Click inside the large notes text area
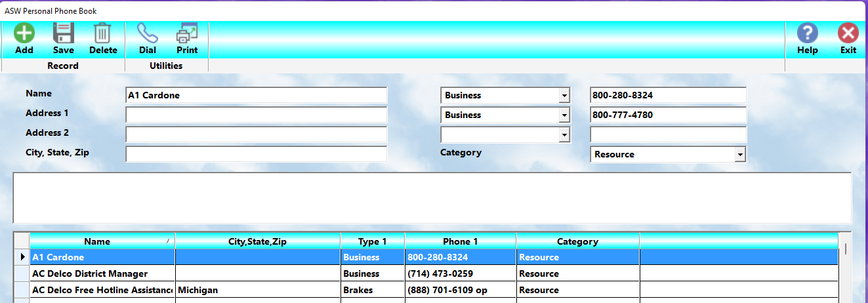This screenshot has height=303, width=868. [x=432, y=198]
